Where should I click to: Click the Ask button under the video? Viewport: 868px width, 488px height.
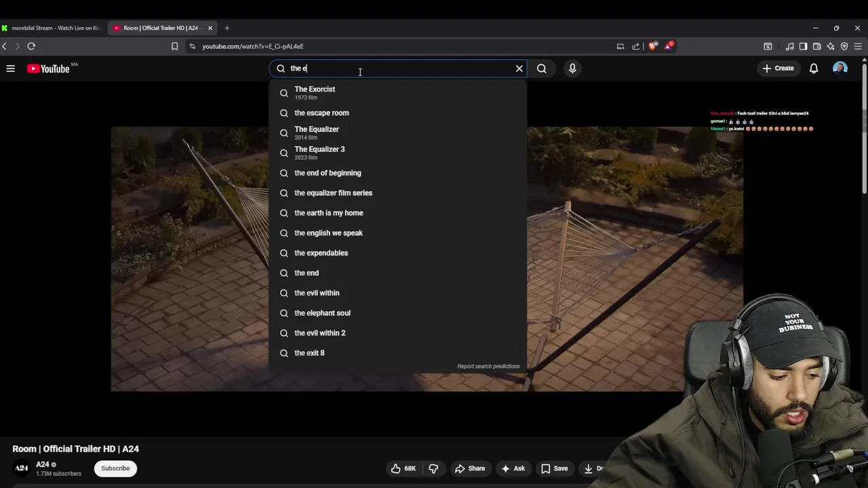point(513,468)
